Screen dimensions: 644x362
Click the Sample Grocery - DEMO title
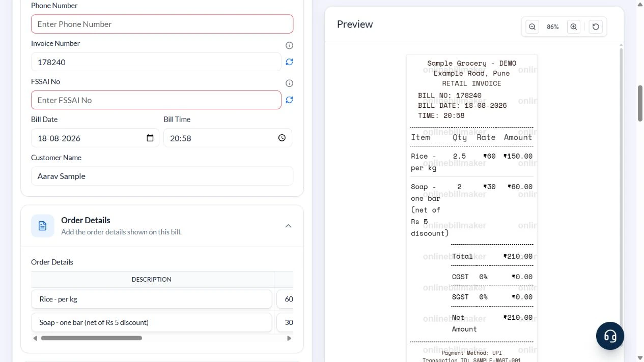[x=471, y=64]
